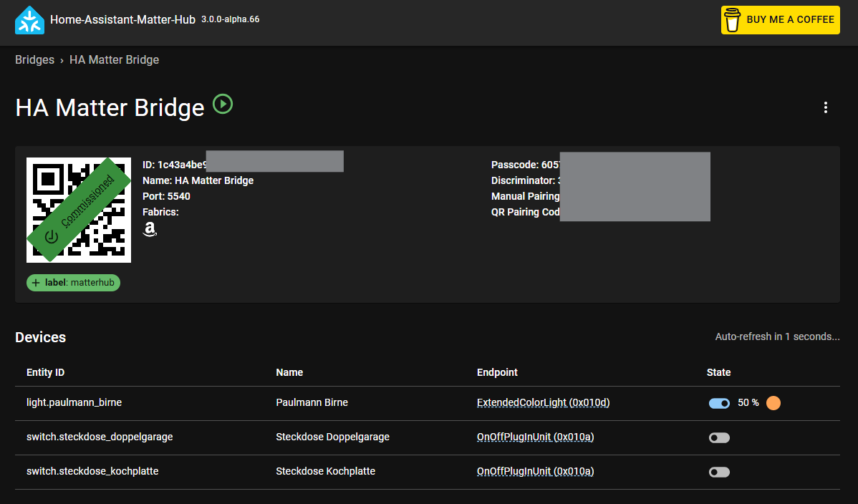Viewport: 858px width, 504px height.
Task: Open Steckdose Kochplatte OnOffPlugInUnit endpoint link
Action: pyautogui.click(x=535, y=472)
